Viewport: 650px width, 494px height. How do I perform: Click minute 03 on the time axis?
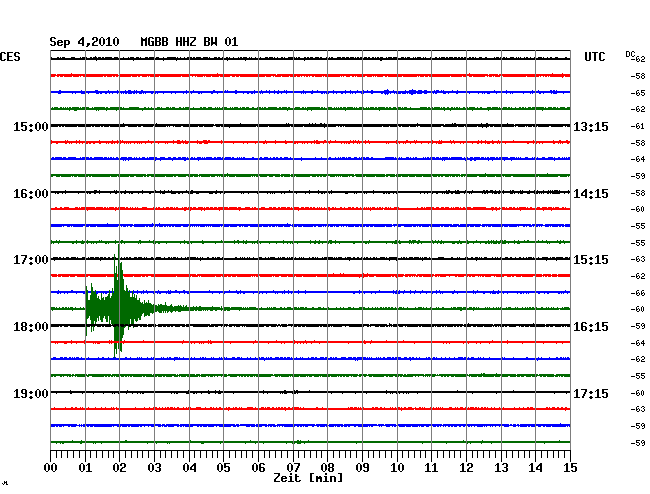154,468
